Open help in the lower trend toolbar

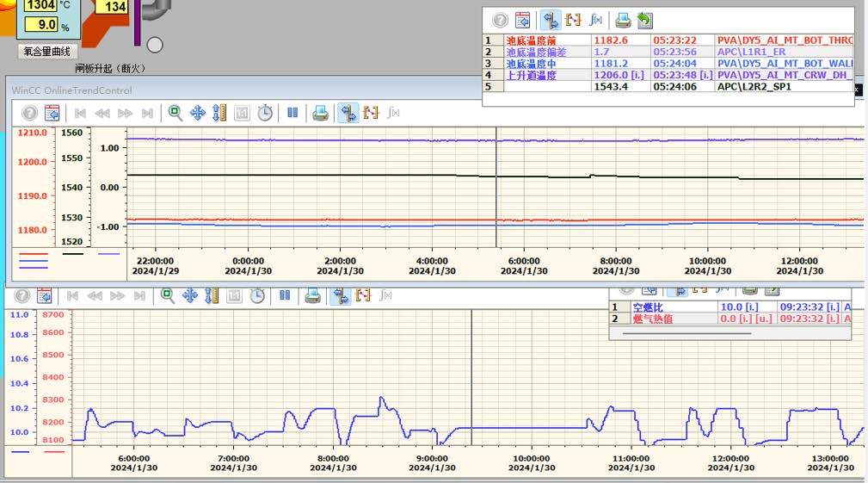(x=22, y=296)
